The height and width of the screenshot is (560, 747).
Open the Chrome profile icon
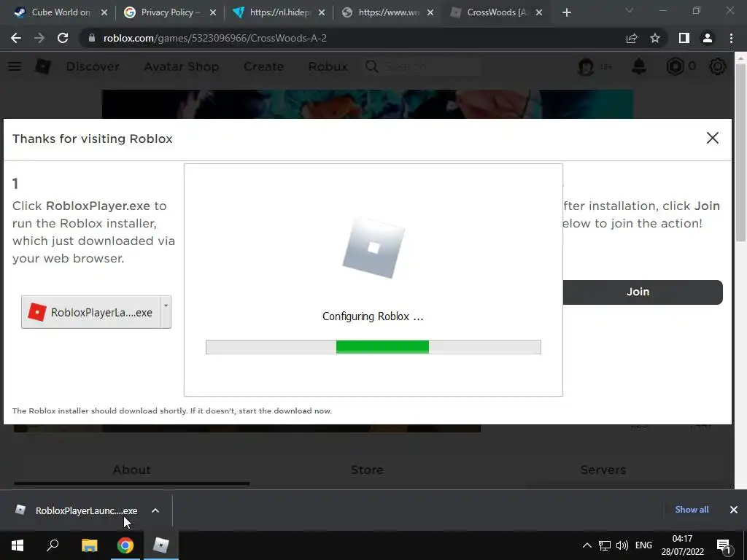708,38
